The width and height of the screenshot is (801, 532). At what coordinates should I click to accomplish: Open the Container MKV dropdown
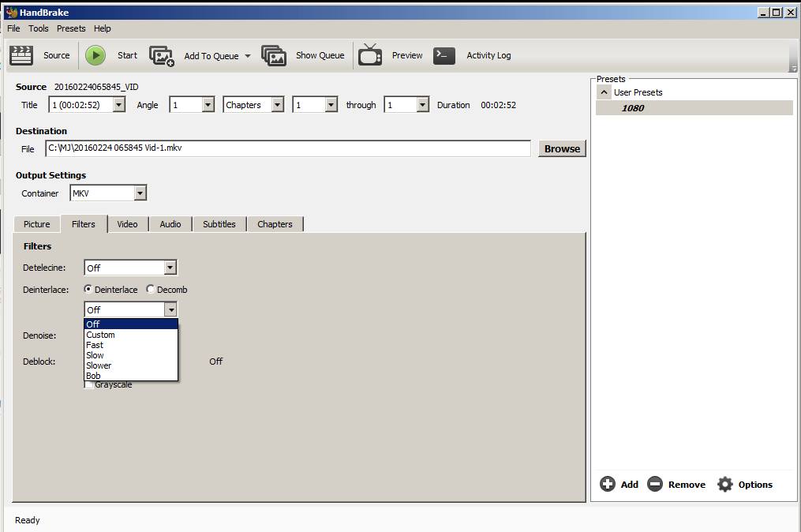coord(140,193)
